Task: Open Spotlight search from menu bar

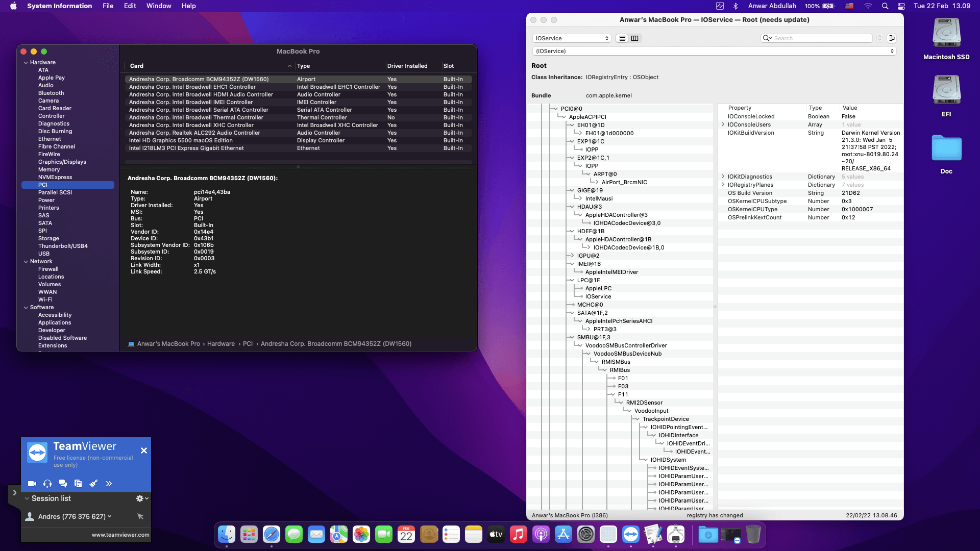Action: pos(885,6)
